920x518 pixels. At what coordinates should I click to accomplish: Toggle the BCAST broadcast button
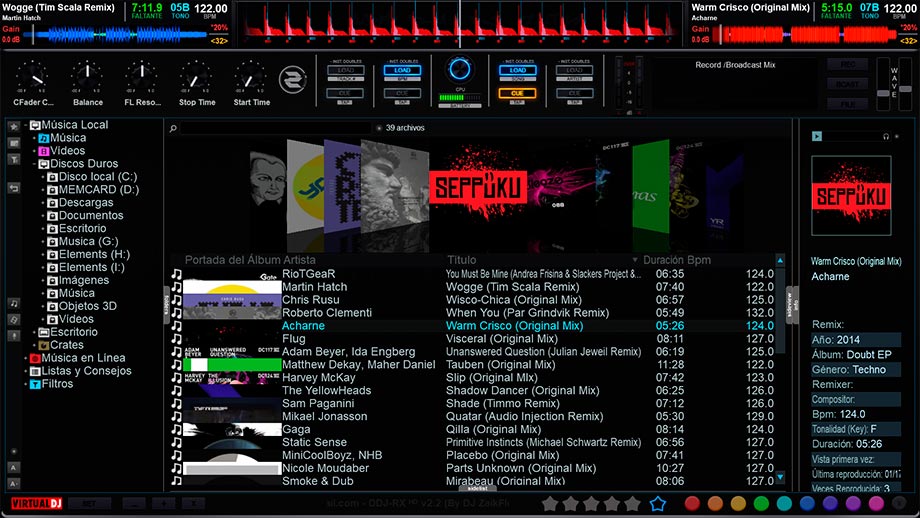click(847, 84)
